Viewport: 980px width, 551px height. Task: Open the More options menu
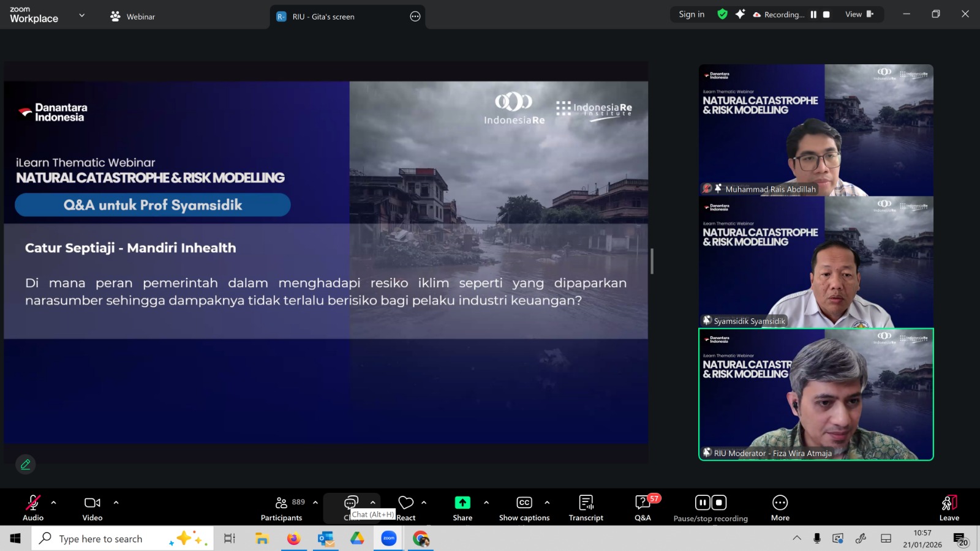tap(780, 508)
